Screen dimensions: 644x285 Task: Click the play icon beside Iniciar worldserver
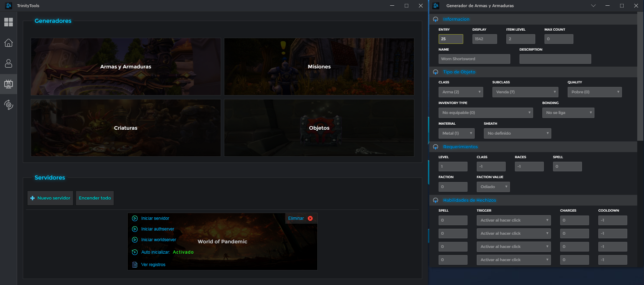tap(135, 240)
